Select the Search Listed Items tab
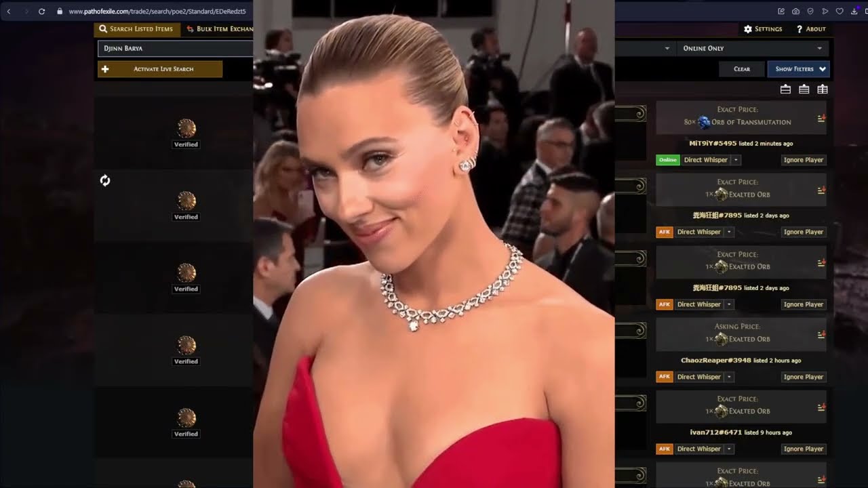The width and height of the screenshot is (868, 488). (x=136, y=29)
